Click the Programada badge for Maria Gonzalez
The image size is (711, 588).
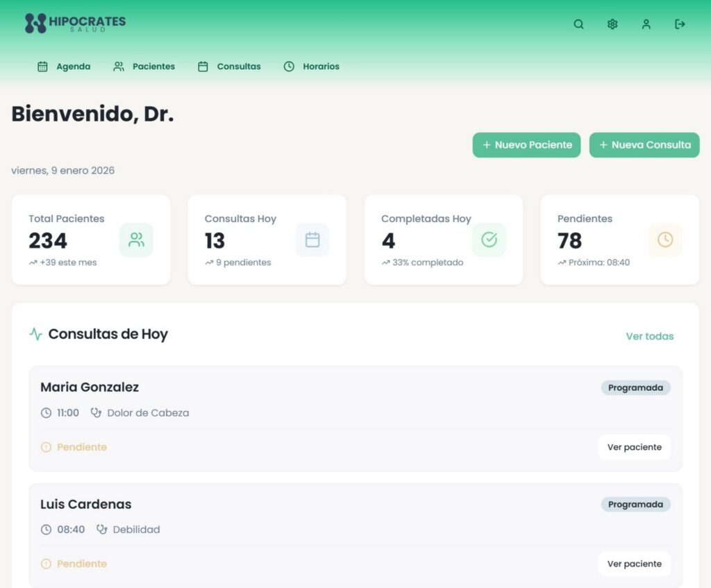pyautogui.click(x=635, y=387)
